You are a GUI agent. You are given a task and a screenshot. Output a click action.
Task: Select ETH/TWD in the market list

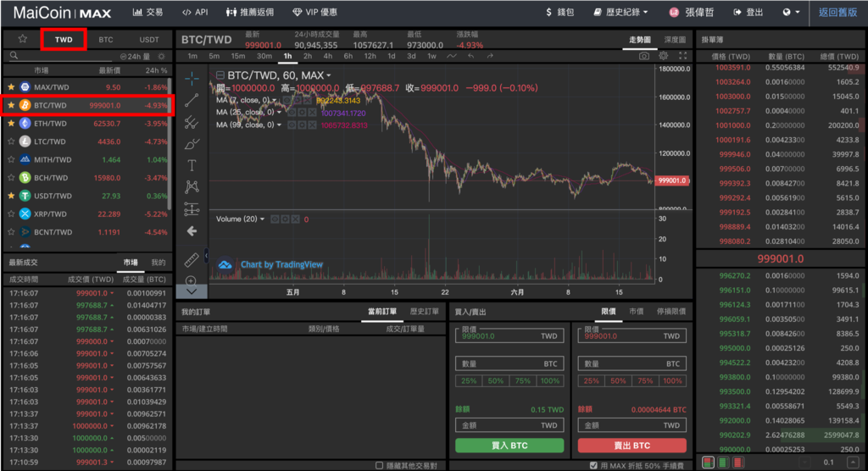click(87, 124)
